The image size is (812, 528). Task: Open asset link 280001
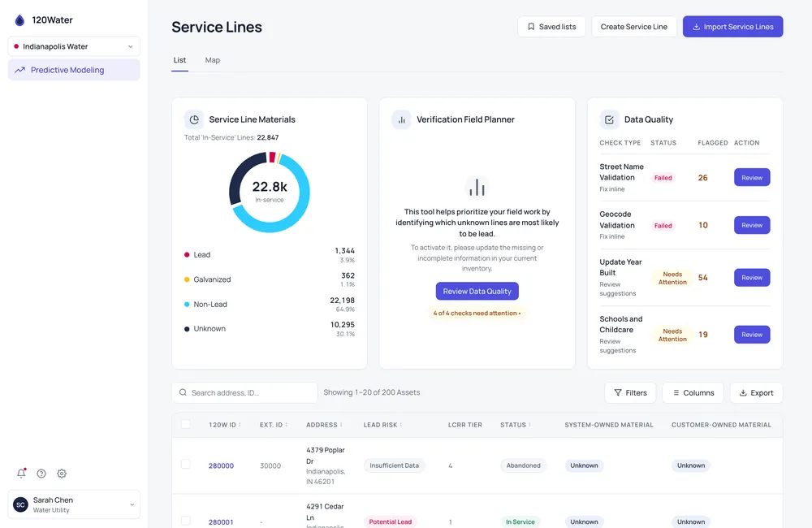click(221, 522)
